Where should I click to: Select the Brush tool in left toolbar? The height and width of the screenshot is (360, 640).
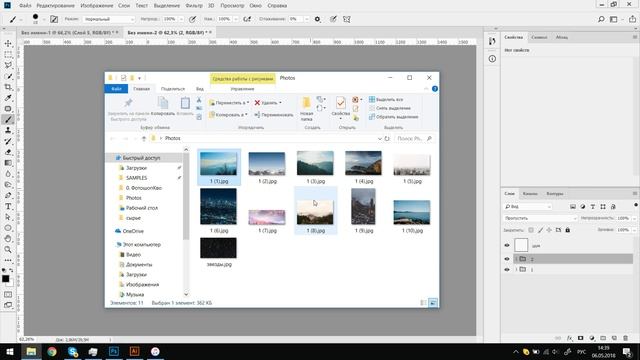tap(8, 120)
